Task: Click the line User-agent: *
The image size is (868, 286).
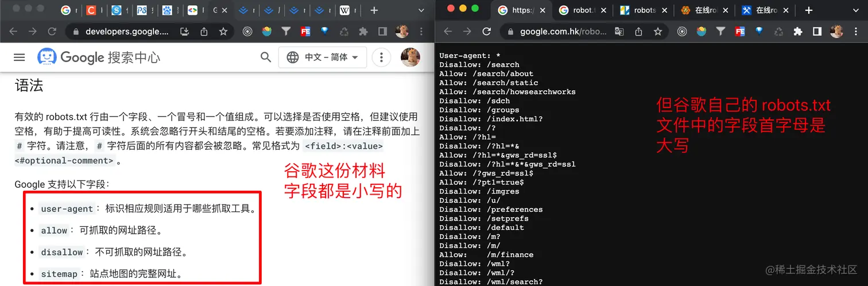Action: [470, 56]
